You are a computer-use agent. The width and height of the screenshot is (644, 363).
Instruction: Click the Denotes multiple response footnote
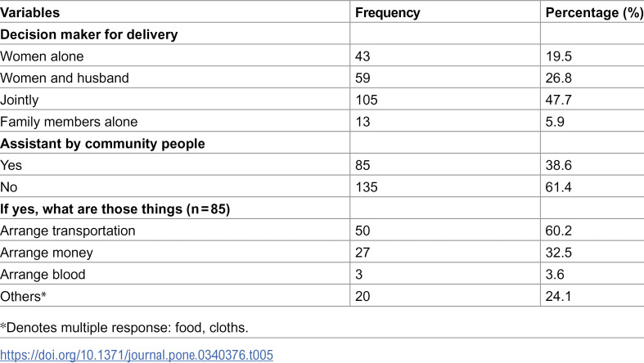124,327
